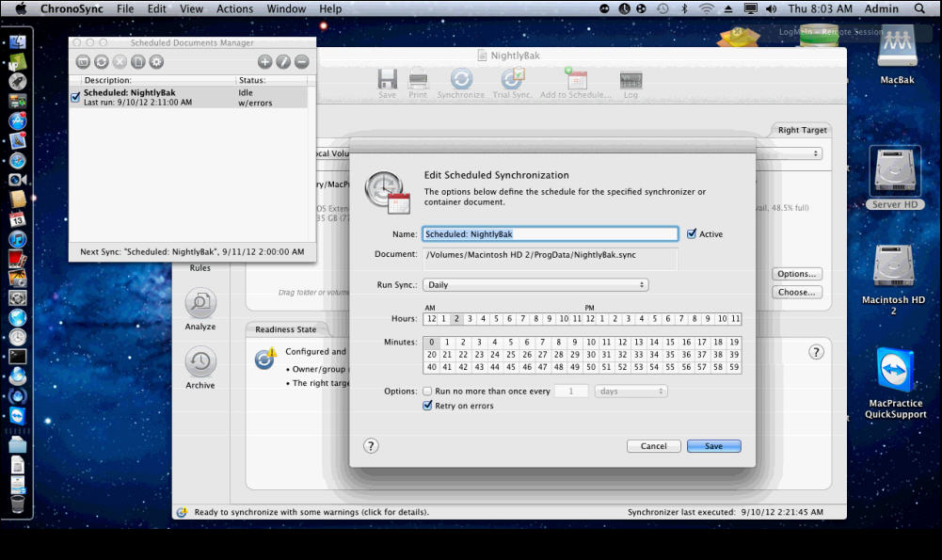The image size is (942, 560).
Task: Open the Analyze panel icon in sidebar
Action: [x=200, y=303]
